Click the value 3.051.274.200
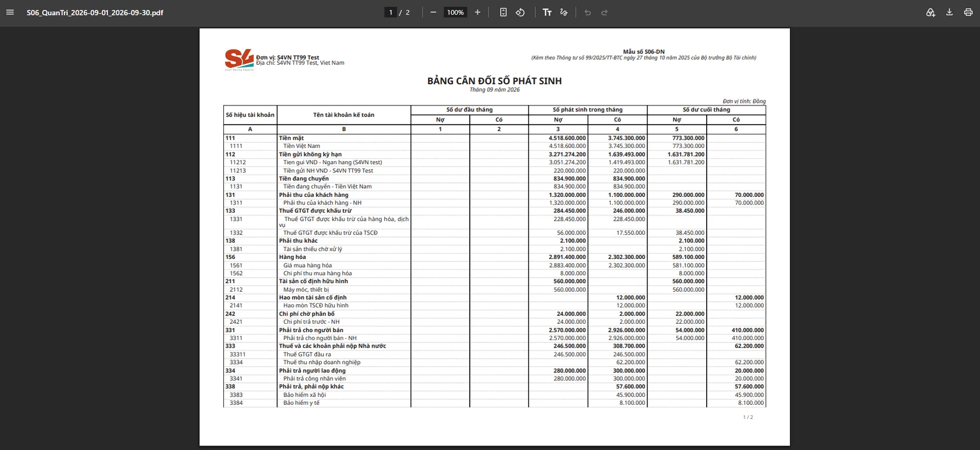 567,162
